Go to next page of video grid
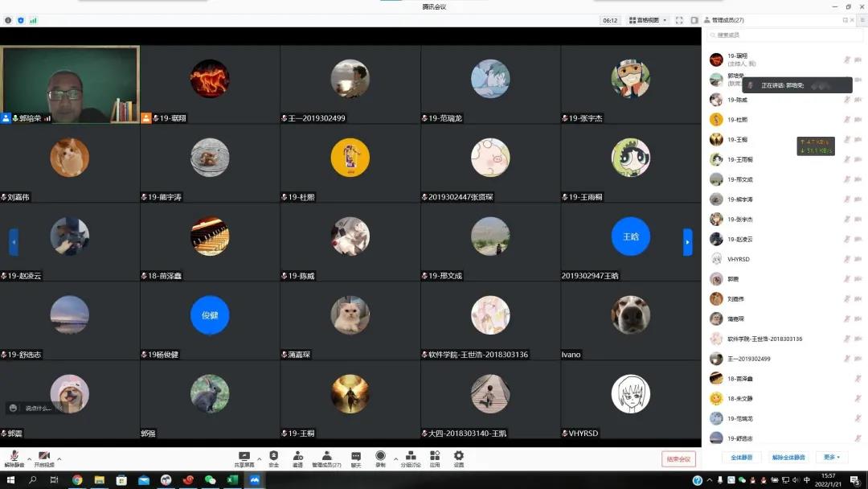 tap(687, 241)
